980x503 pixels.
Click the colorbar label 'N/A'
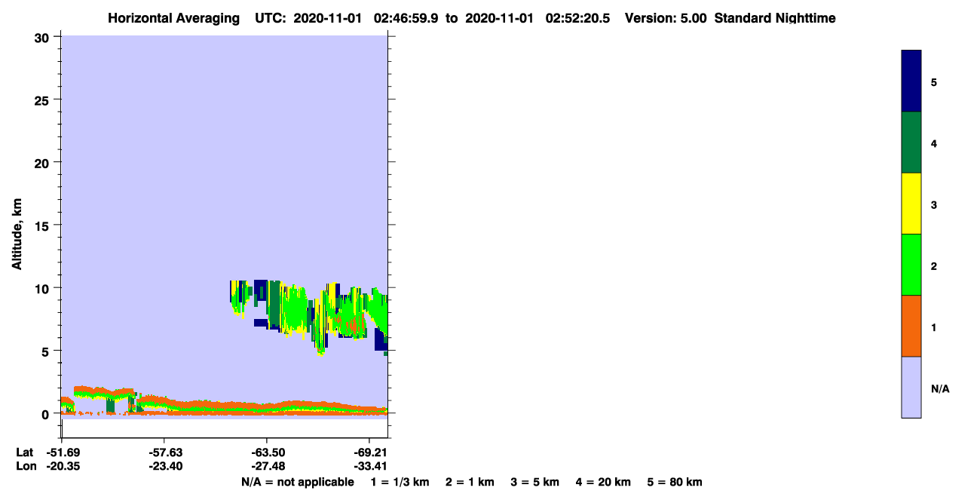[x=939, y=389]
